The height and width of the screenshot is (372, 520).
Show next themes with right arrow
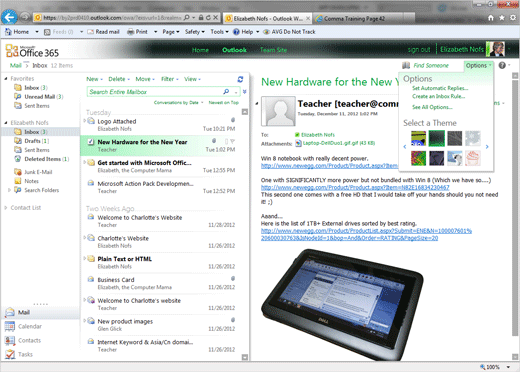click(x=487, y=147)
